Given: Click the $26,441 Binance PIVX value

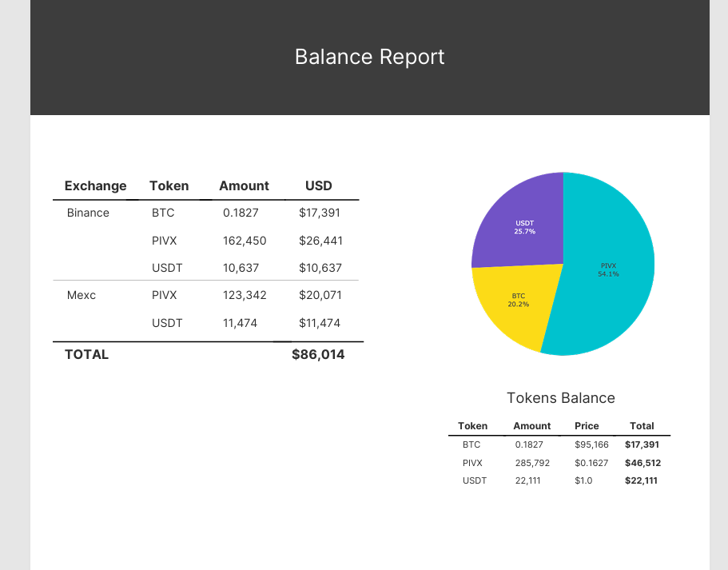Looking at the screenshot, I should [320, 241].
